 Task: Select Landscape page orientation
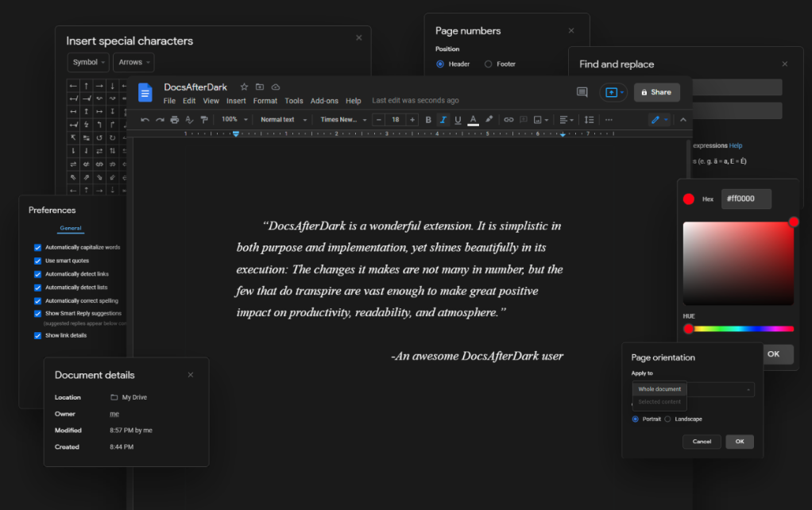coord(667,419)
